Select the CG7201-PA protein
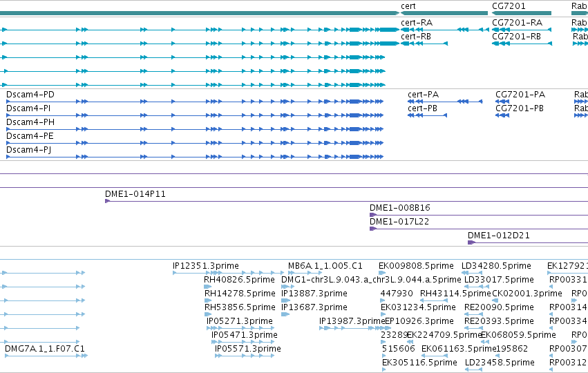The height and width of the screenshot is (373, 588). coord(520,95)
